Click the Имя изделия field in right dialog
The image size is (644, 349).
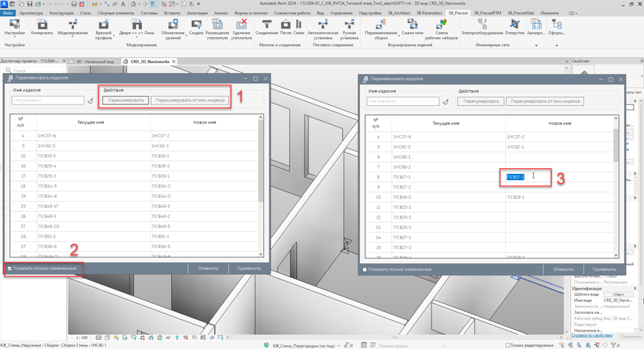click(x=403, y=102)
